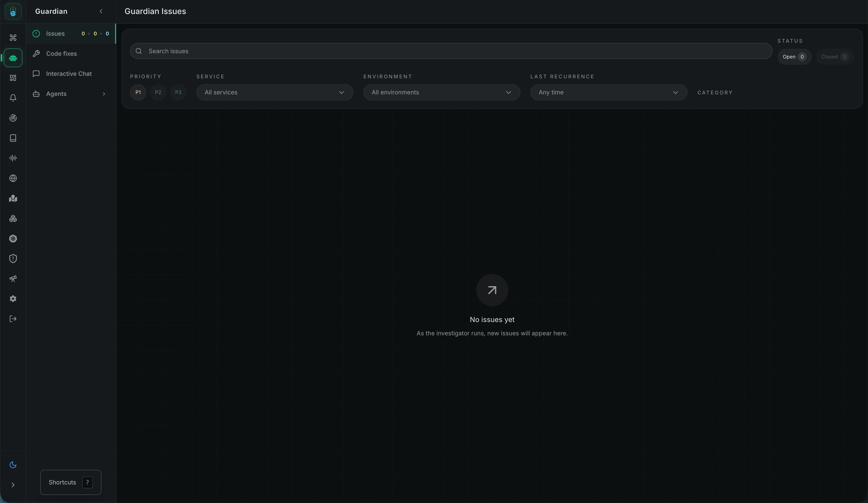
Task: Click the Issues exclamation circle icon
Action: [x=36, y=34]
